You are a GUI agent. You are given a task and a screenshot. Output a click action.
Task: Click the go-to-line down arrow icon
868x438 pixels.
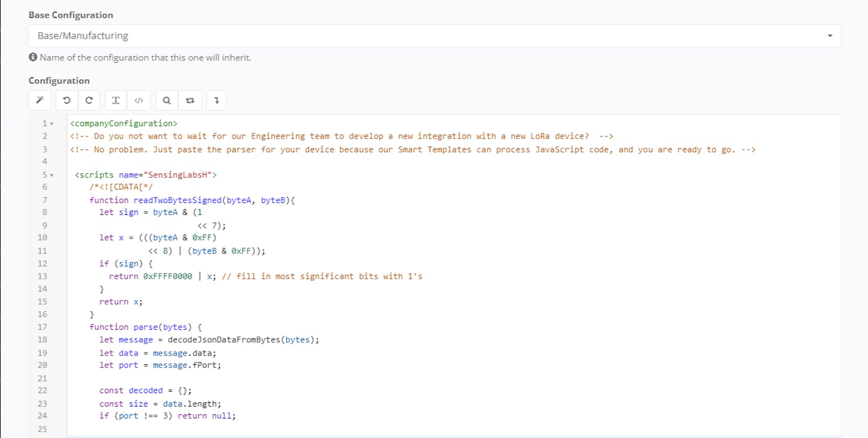(x=217, y=100)
